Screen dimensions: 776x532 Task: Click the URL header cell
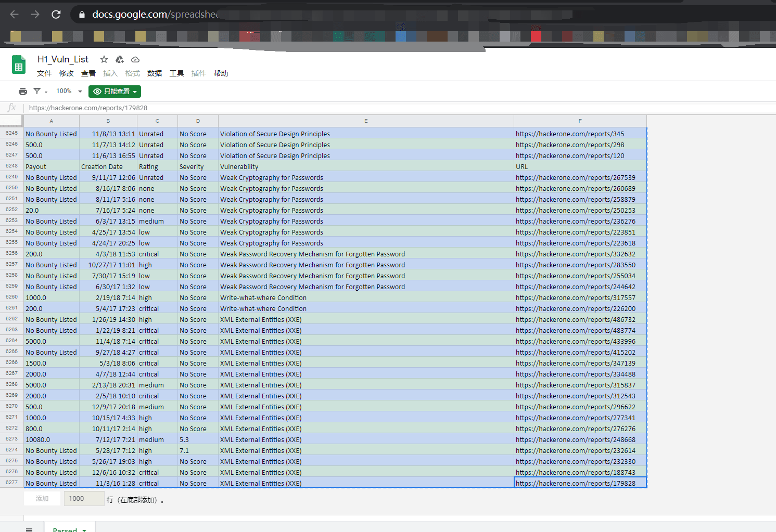coord(580,167)
